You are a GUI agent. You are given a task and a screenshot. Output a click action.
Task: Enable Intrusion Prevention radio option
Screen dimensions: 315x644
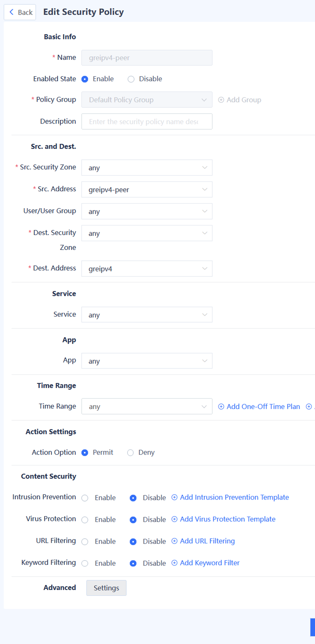point(85,498)
